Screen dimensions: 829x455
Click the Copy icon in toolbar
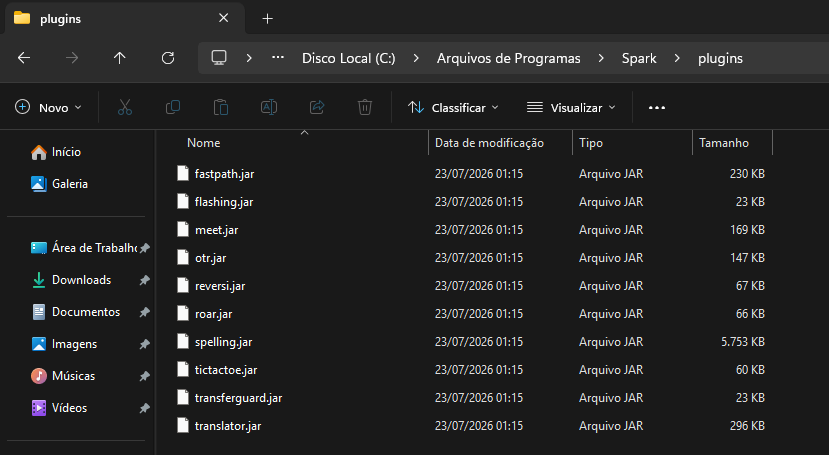coord(173,107)
